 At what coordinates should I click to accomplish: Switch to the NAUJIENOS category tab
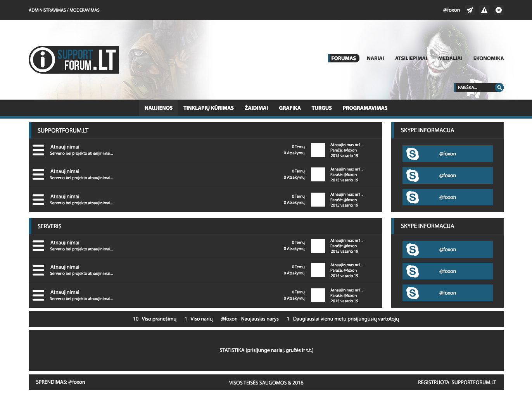tap(159, 108)
